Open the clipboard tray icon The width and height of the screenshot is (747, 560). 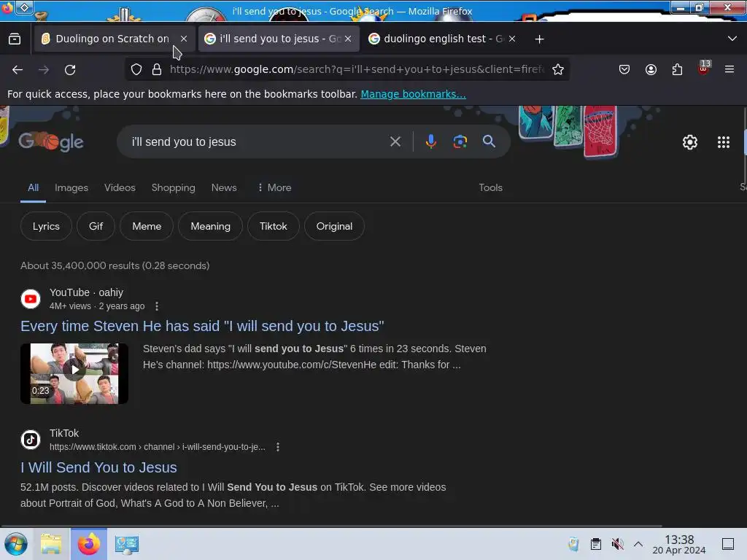click(x=595, y=544)
